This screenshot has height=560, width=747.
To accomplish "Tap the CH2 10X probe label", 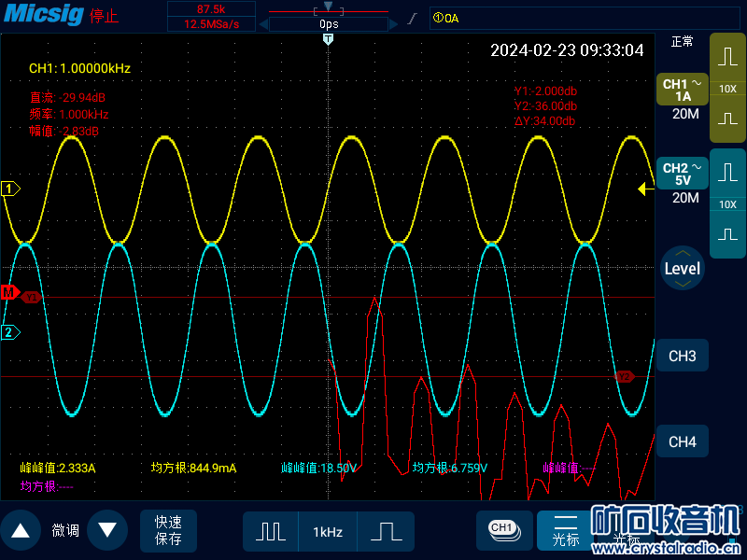I will (727, 204).
